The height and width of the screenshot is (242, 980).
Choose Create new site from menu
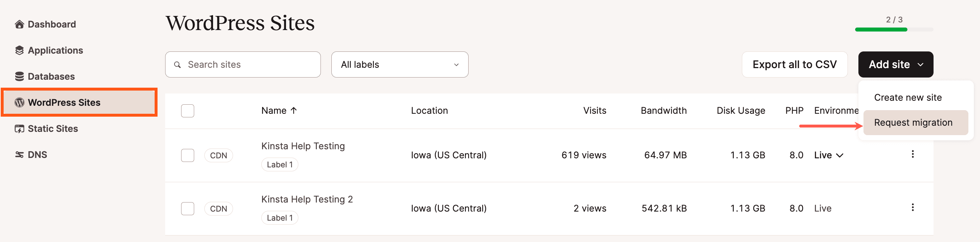coord(908,98)
